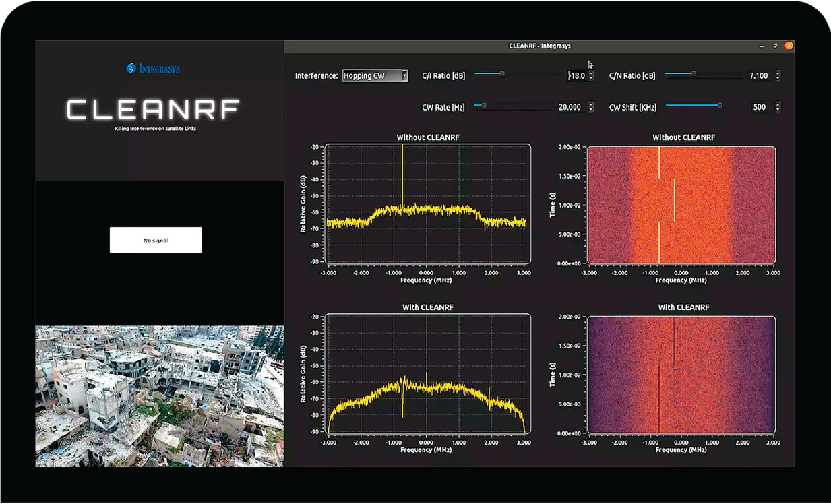
Task: Click the CW Rate spinner arrows
Action: click(x=591, y=107)
